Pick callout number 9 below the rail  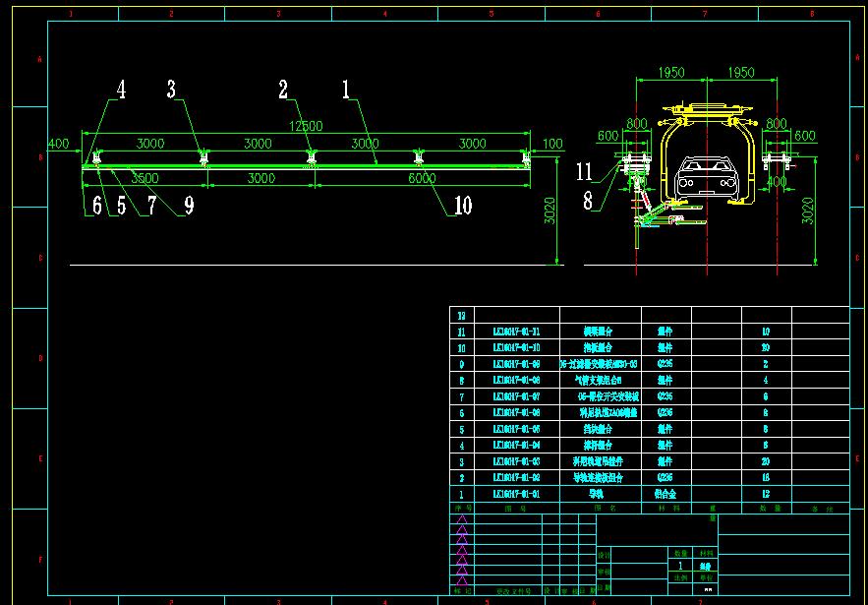point(190,207)
